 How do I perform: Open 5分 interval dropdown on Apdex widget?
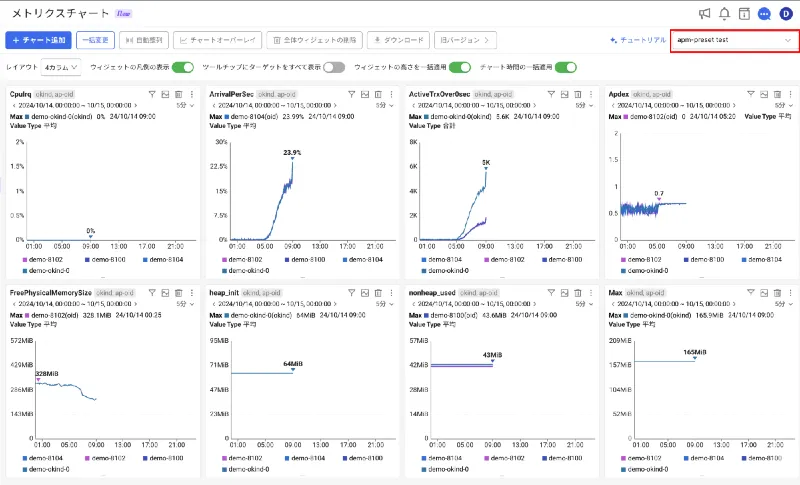click(784, 106)
